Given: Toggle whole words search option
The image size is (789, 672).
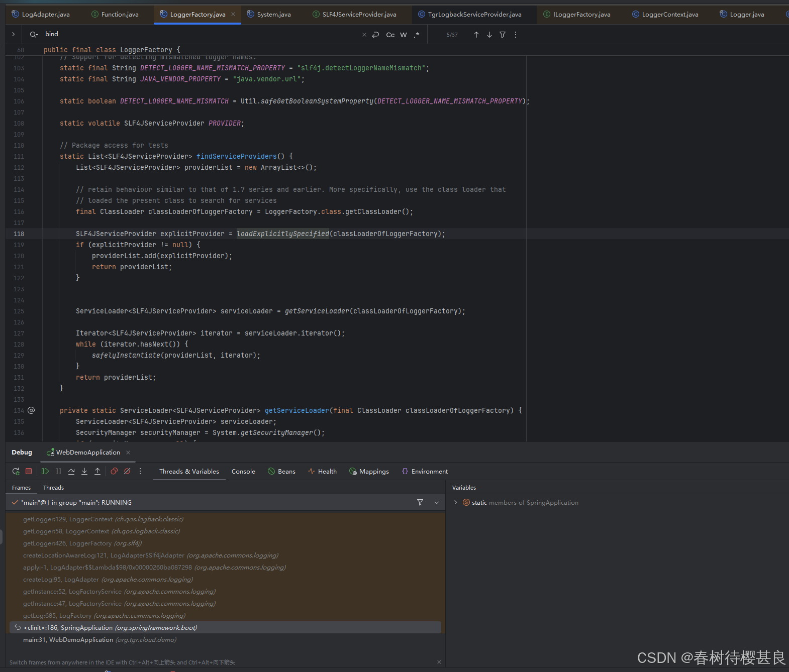Looking at the screenshot, I should [x=404, y=35].
